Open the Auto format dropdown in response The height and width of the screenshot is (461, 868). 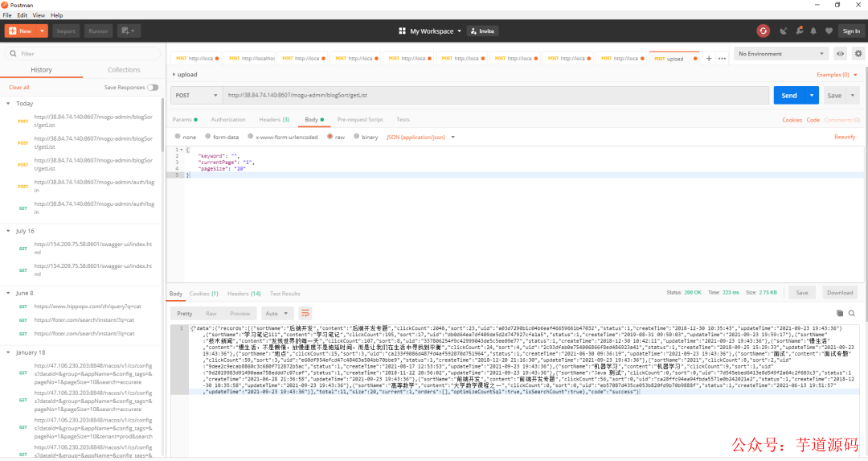pyautogui.click(x=276, y=314)
